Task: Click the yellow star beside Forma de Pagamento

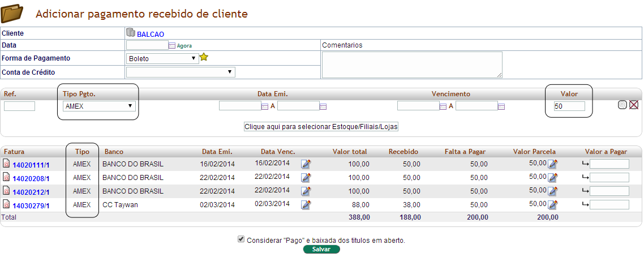Action: coord(204,57)
